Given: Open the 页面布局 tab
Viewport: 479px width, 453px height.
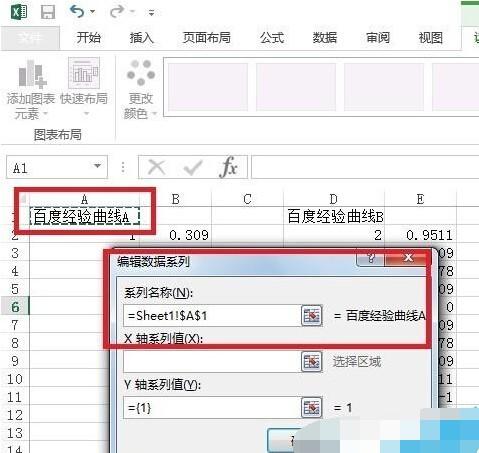Looking at the screenshot, I should [x=206, y=38].
